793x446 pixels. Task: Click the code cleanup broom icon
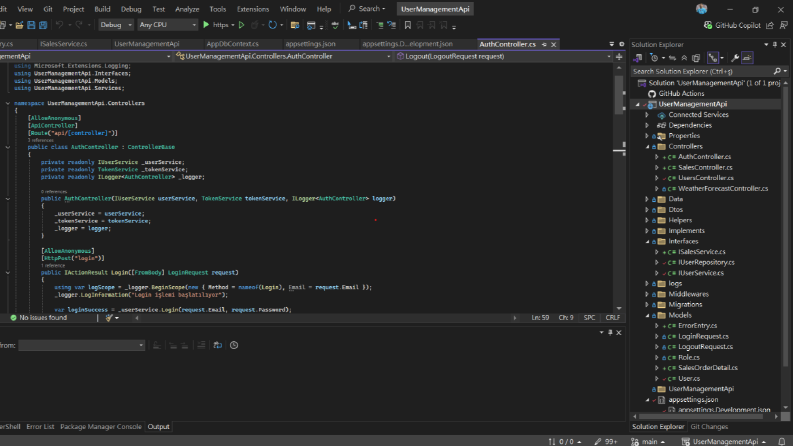(109, 318)
